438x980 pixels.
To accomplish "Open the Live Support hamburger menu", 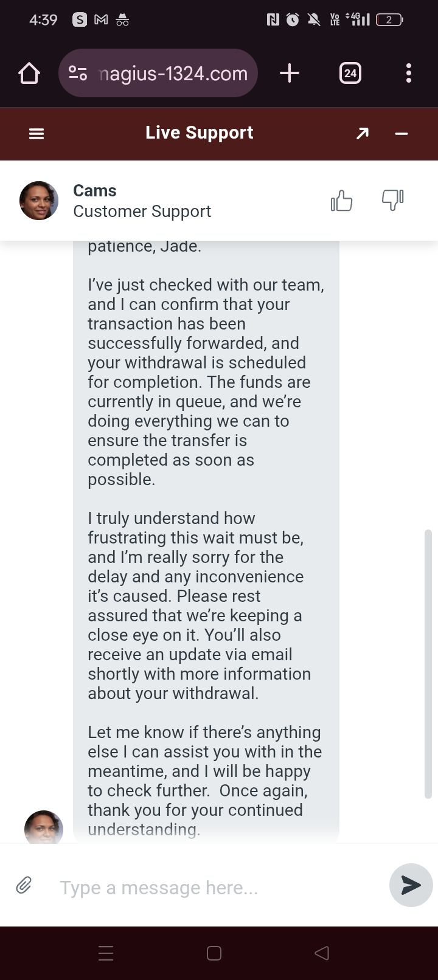I will tap(36, 134).
